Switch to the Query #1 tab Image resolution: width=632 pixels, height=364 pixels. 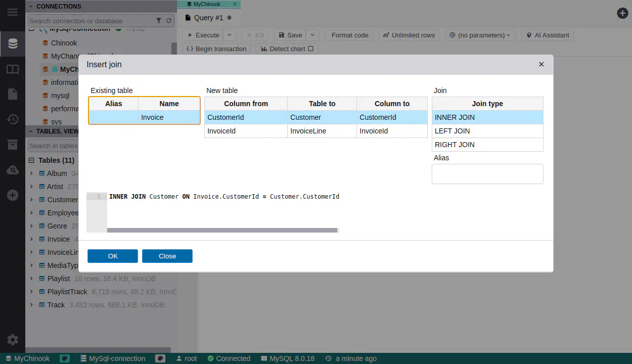pyautogui.click(x=208, y=18)
